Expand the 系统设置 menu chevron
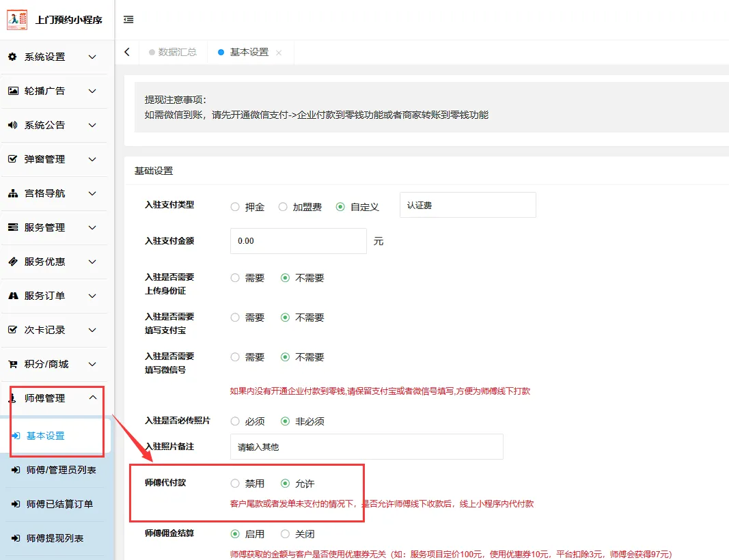This screenshot has height=560, width=729. (92, 57)
